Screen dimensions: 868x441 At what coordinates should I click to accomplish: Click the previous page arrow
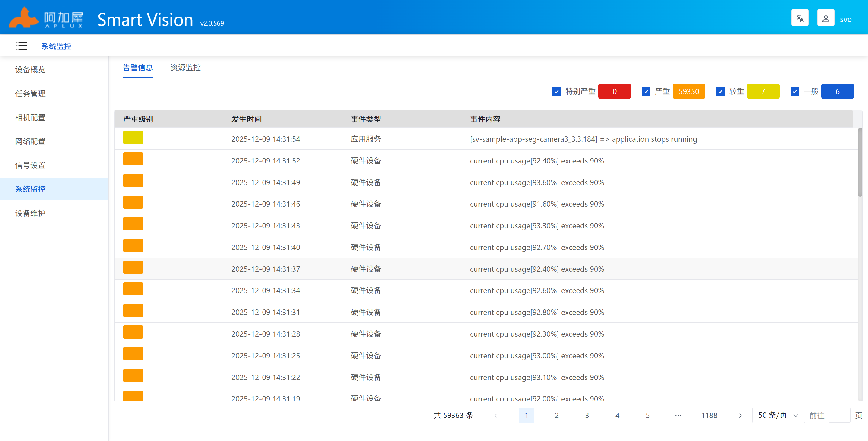click(496, 415)
